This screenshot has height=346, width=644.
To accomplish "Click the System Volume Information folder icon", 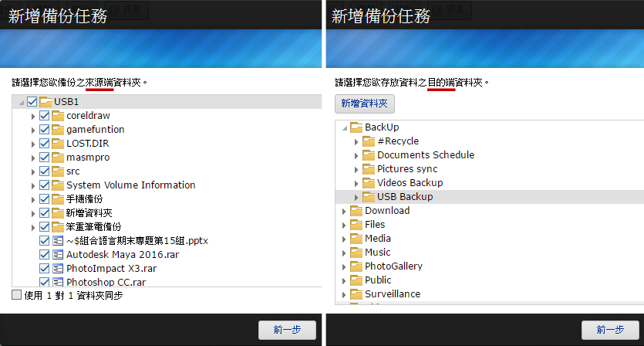I will [58, 185].
